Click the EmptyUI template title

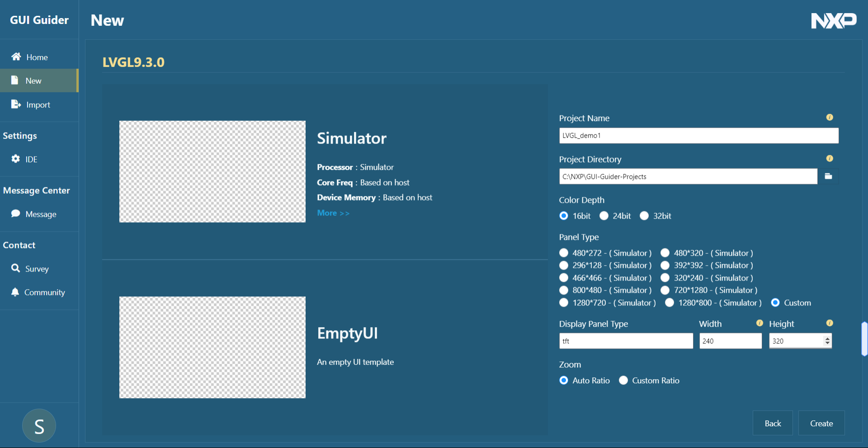pyautogui.click(x=347, y=334)
